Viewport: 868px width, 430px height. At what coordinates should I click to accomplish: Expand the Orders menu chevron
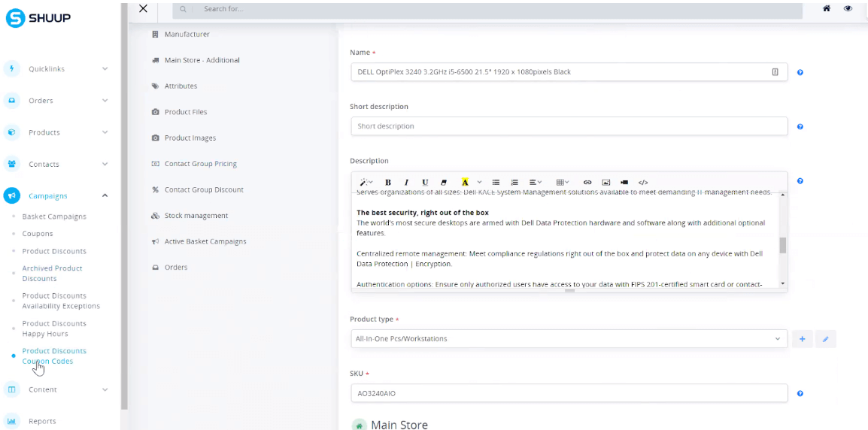pos(105,101)
